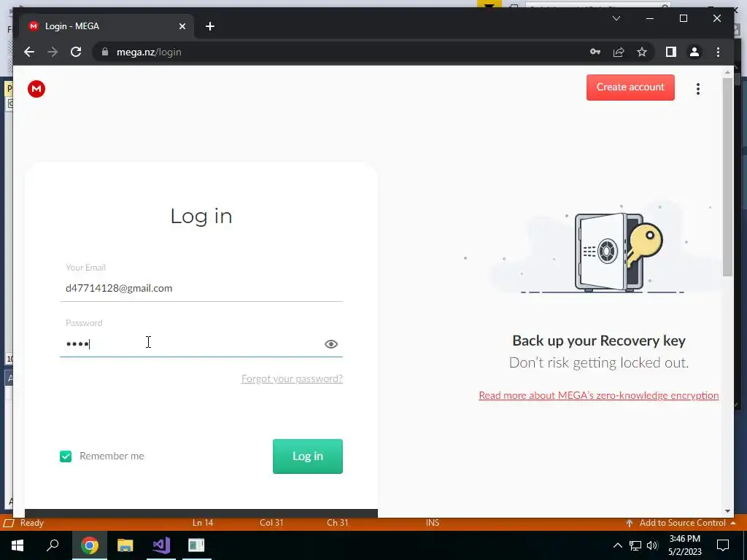The width and height of the screenshot is (747, 560).
Task: Open the notification center icon
Action: pyautogui.click(x=723, y=545)
